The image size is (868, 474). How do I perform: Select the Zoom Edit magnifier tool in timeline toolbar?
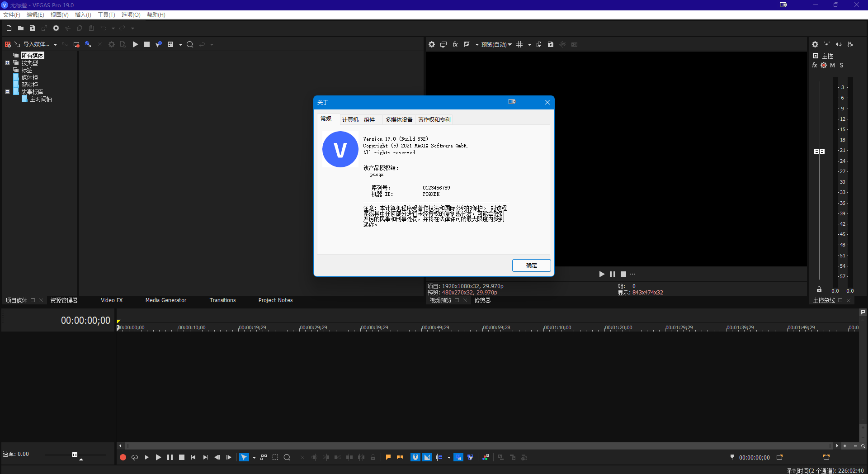[287, 457]
